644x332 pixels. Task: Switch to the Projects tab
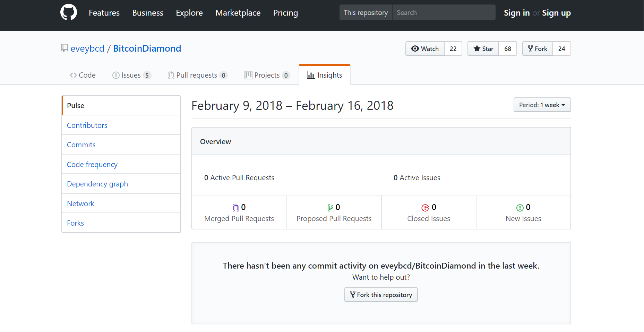pos(267,75)
